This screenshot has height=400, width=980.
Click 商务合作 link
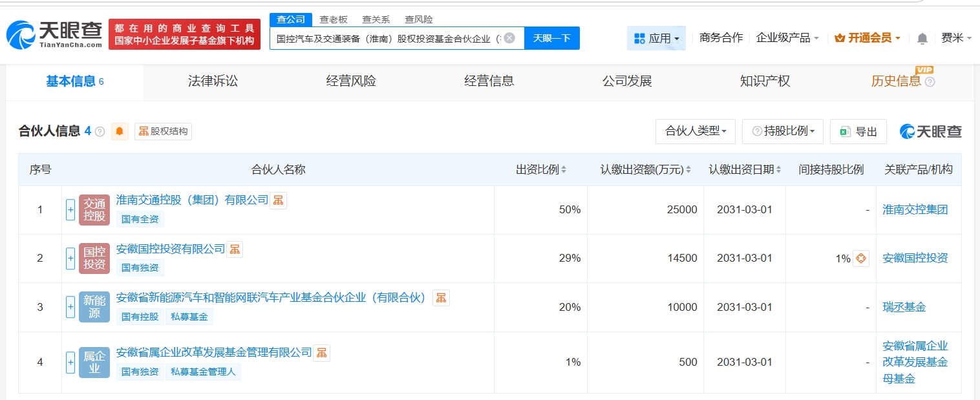pos(721,38)
